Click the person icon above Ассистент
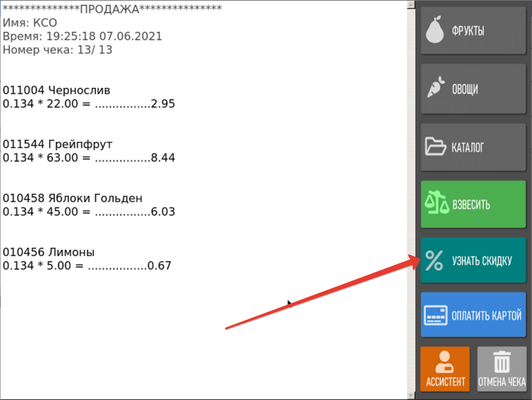532x400 pixels. (445, 363)
